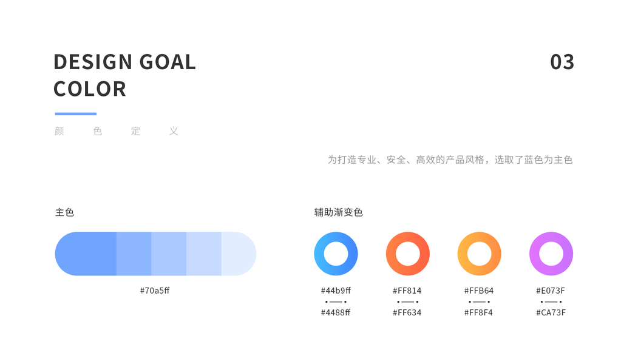
Task: Click the 主色 section label
Action: 64,212
